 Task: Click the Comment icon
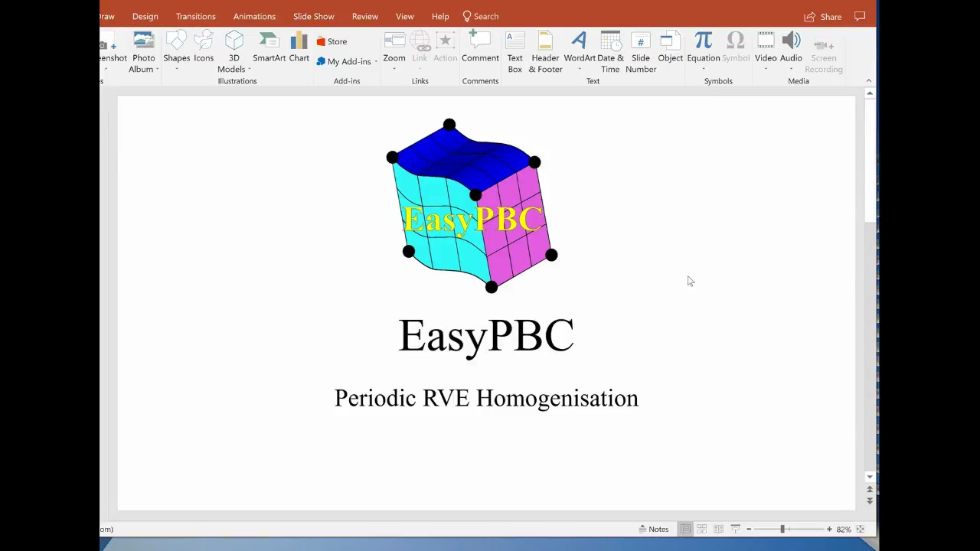[480, 47]
